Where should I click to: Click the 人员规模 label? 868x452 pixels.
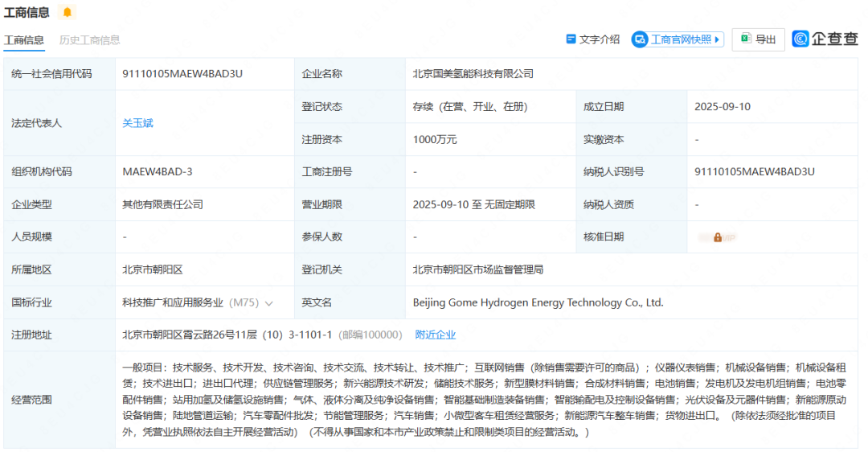tap(31, 237)
